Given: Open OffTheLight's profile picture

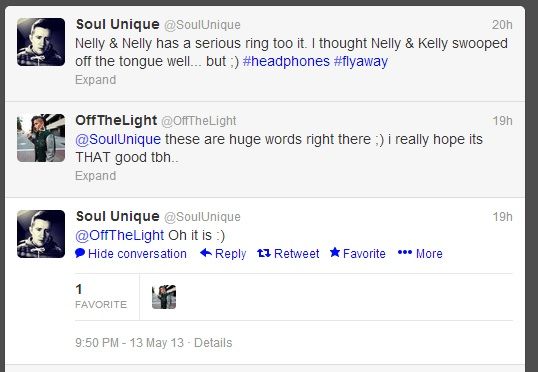Looking at the screenshot, I should point(41,138).
